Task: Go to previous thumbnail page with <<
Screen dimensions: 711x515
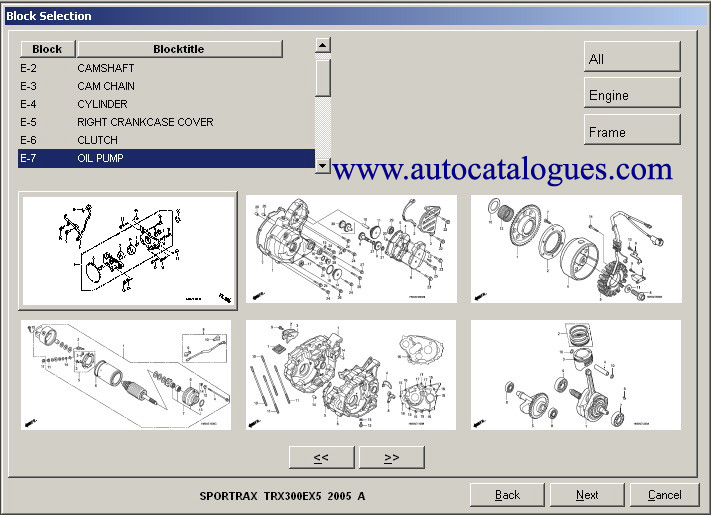Action: tap(321, 457)
